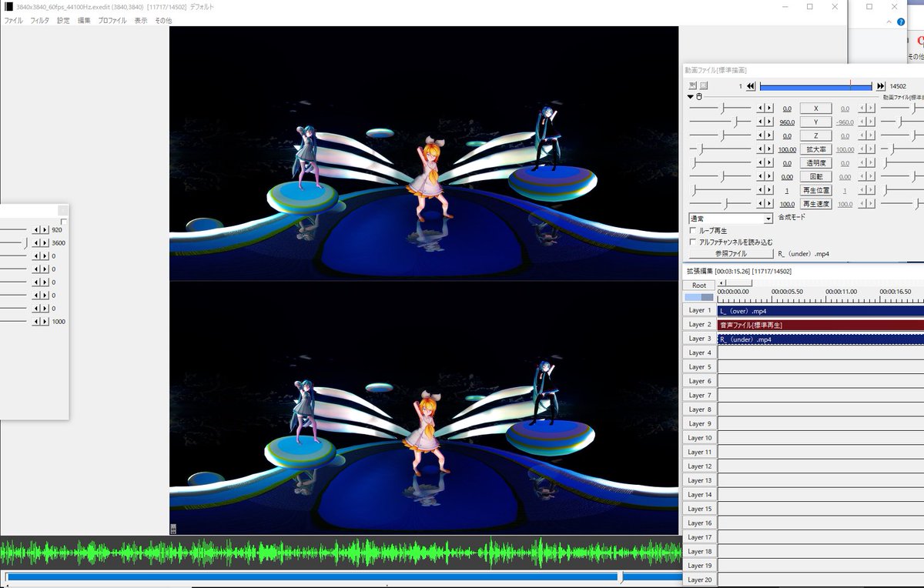Viewport: 924px width, 588px height.
Task: Increase Y value with right arrow
Action: pos(769,122)
